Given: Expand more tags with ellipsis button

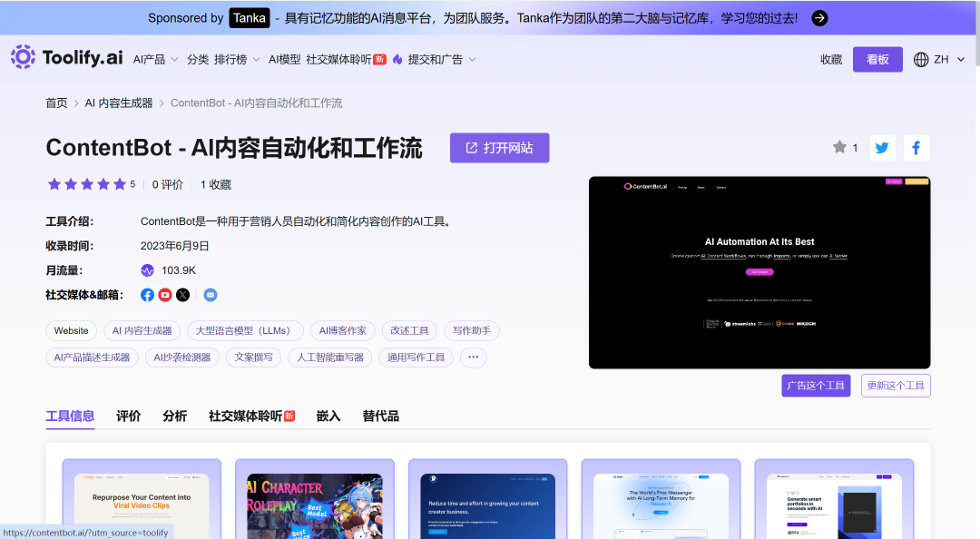Looking at the screenshot, I should pos(473,358).
